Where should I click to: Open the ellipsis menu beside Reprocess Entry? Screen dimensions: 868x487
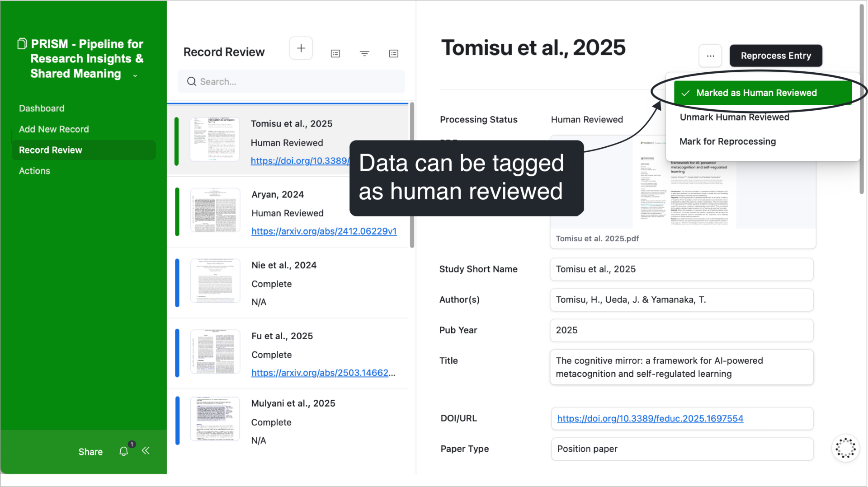click(x=710, y=56)
